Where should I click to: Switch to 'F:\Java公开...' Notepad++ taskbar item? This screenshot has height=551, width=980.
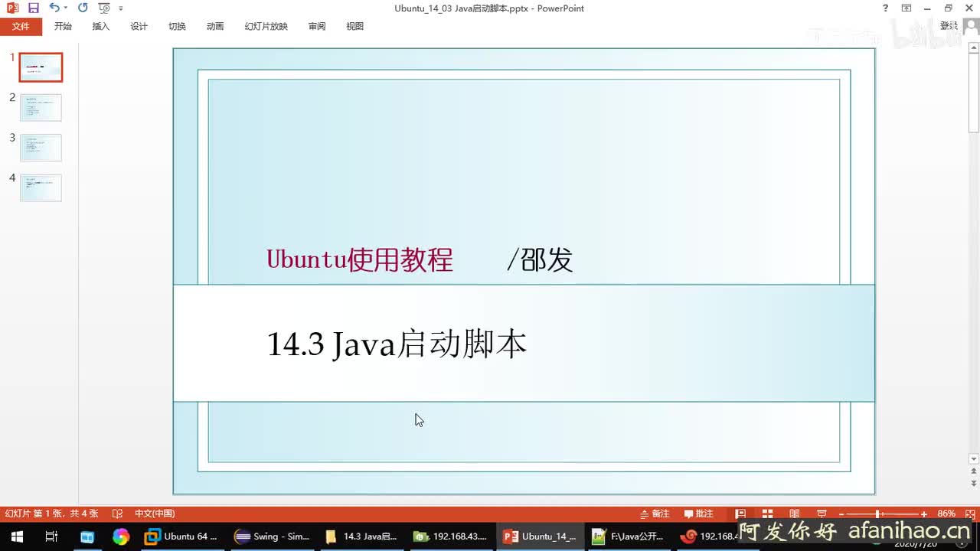629,536
